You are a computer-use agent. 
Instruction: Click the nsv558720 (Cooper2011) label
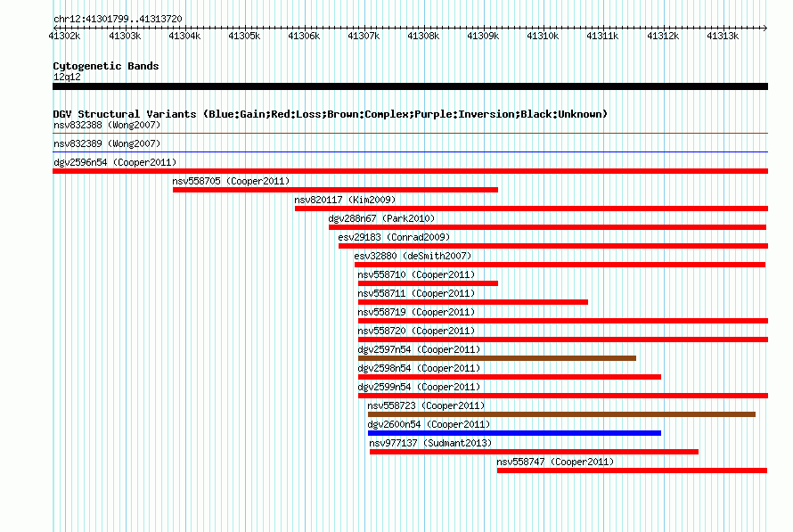416,331
